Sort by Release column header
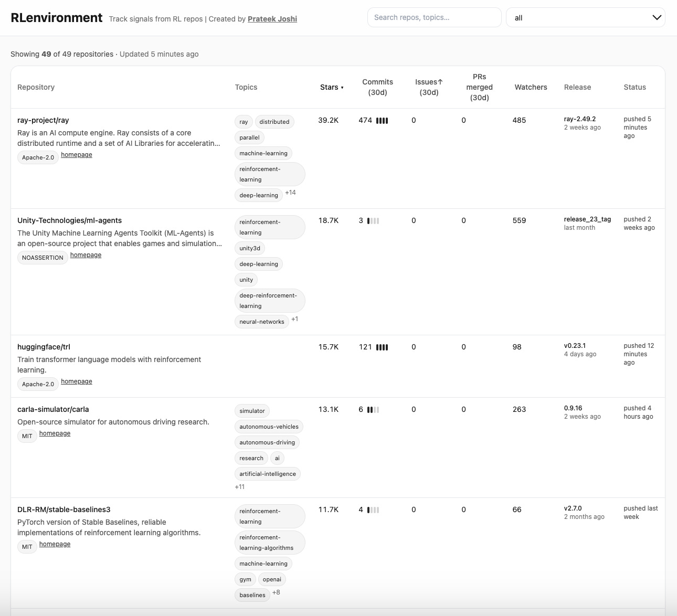 pos(577,87)
